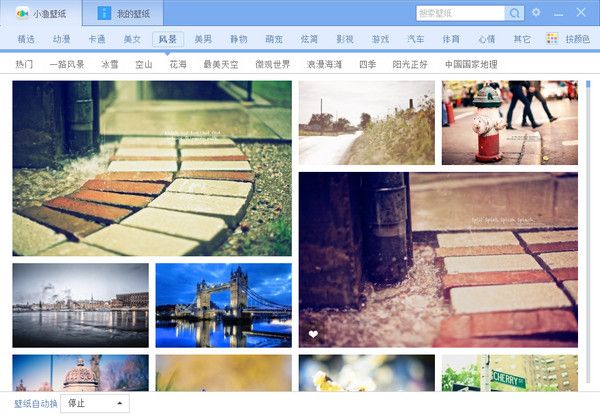Image resolution: width=600 pixels, height=416 pixels.
Task: Click the 我的壁纸 tab icon
Action: 104,14
